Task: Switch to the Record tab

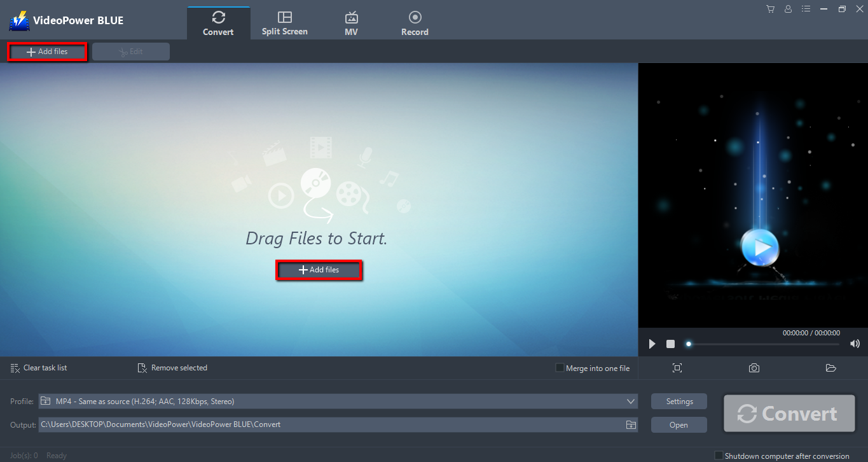Action: click(x=415, y=21)
